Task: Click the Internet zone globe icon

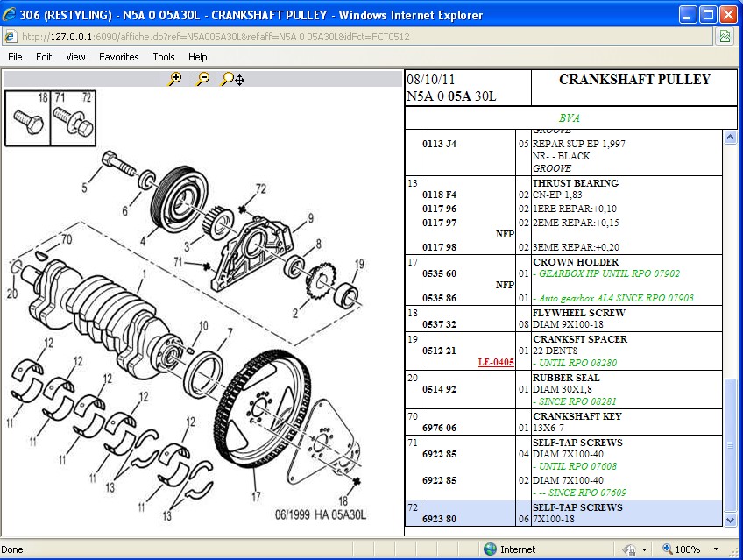Action: tap(490, 549)
